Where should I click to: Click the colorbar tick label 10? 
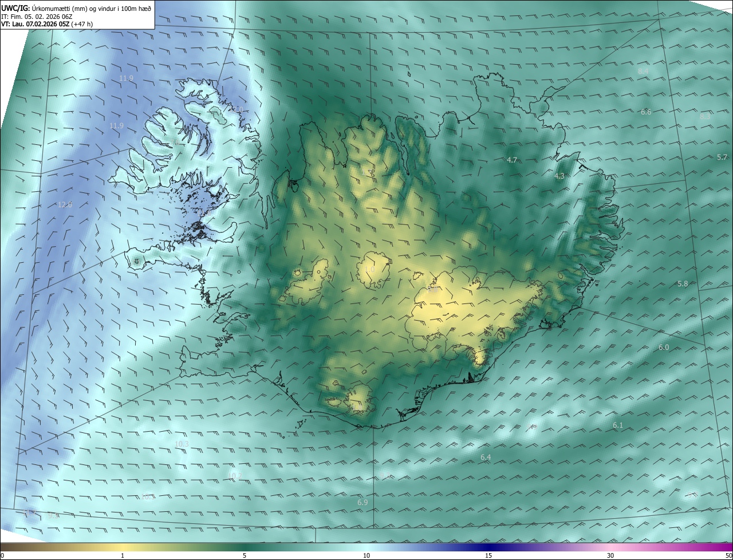[366, 556]
